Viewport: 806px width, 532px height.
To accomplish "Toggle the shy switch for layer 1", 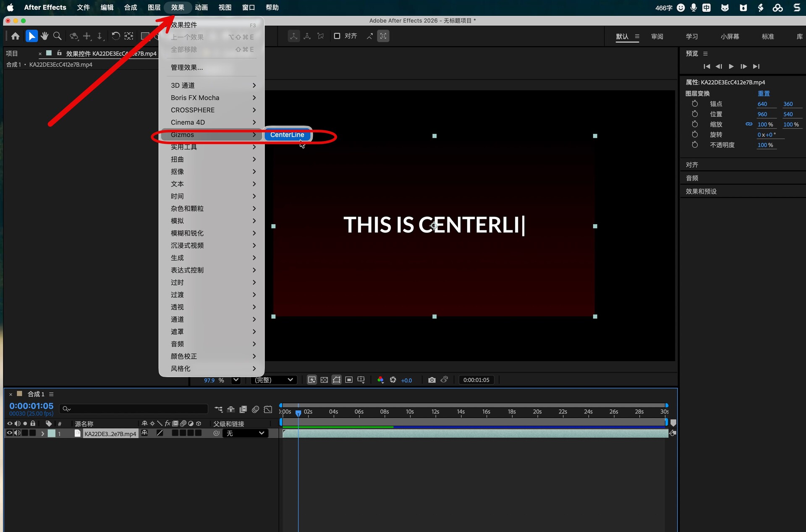I will [144, 433].
